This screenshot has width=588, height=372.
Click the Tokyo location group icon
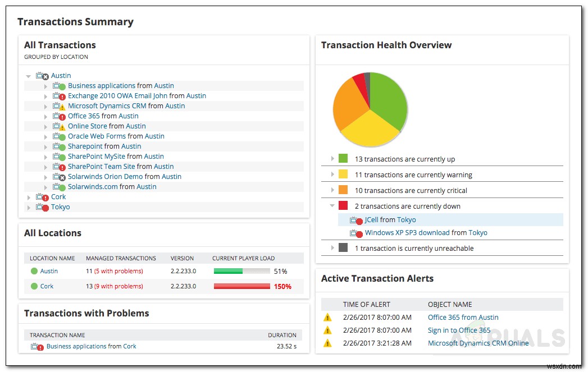(42, 208)
